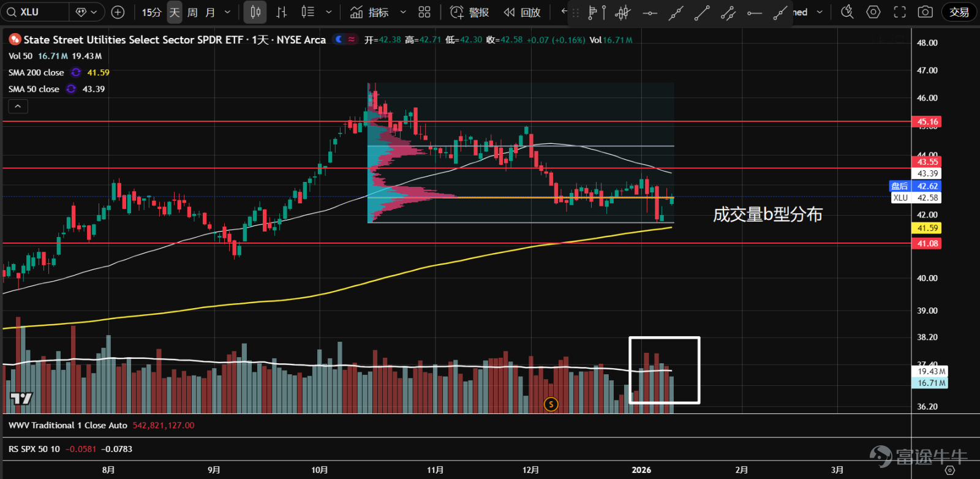The height and width of the screenshot is (479, 980).
Task: Select the 成交量b型分布 text annotation
Action: [768, 214]
